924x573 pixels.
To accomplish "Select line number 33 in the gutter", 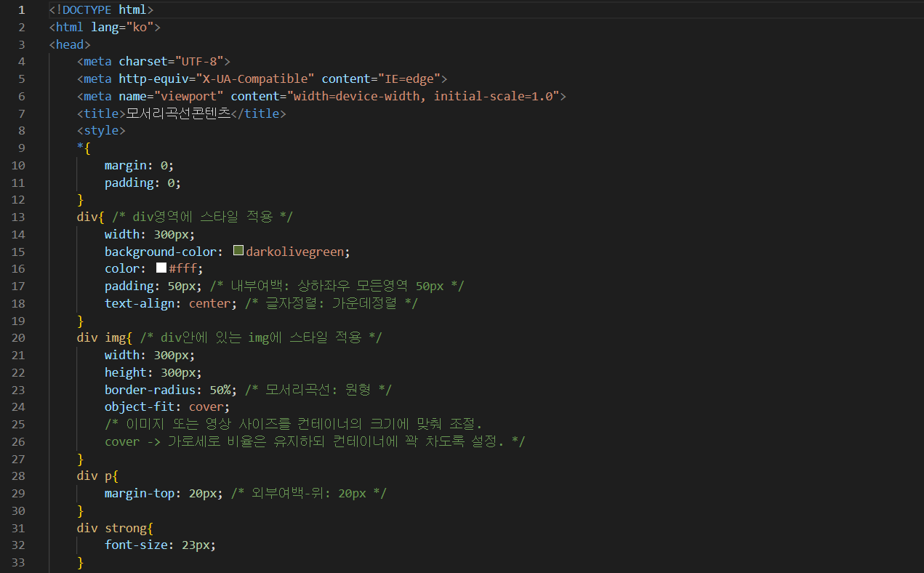I will (18, 562).
